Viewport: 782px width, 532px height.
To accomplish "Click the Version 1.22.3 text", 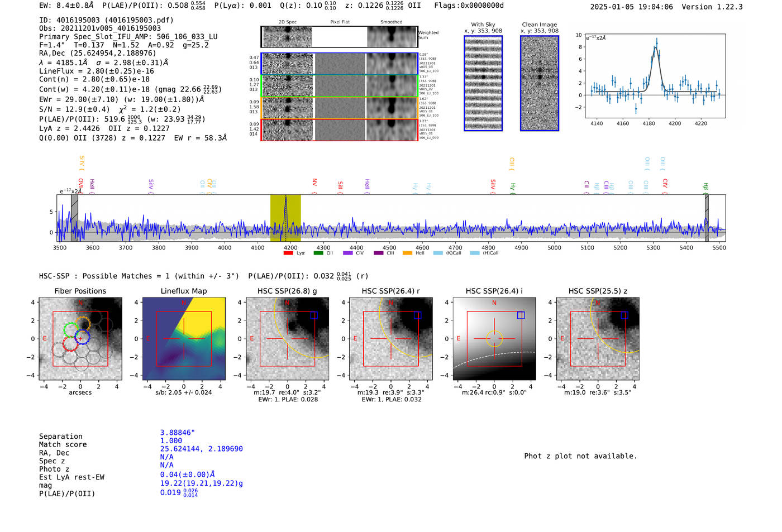I will 713,7.
